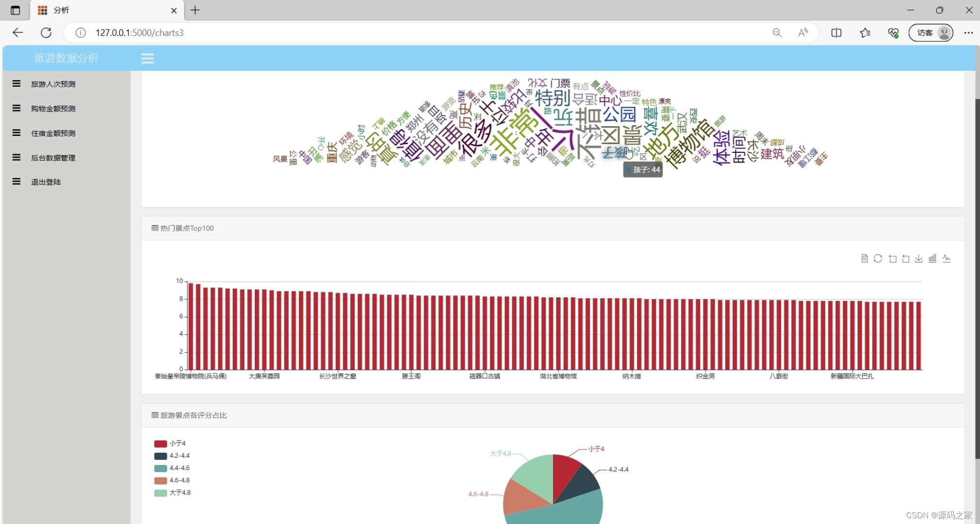Click the browser address bar
The width and height of the screenshot is (980, 524).
tap(388, 33)
